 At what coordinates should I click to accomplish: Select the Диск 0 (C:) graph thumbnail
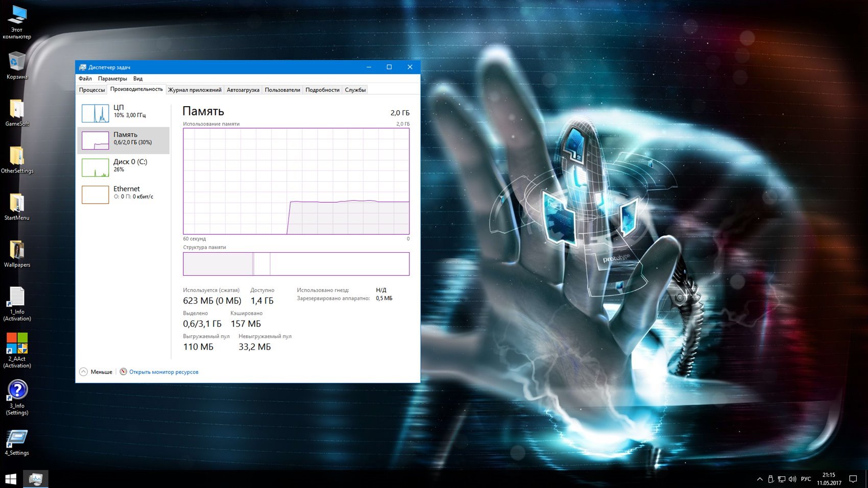pyautogui.click(x=95, y=167)
